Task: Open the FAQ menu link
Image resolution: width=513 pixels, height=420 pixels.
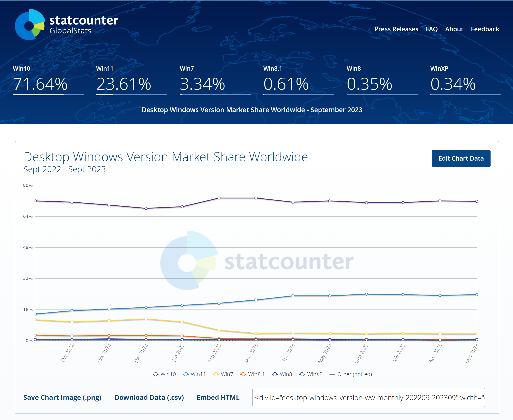Action: coord(432,29)
